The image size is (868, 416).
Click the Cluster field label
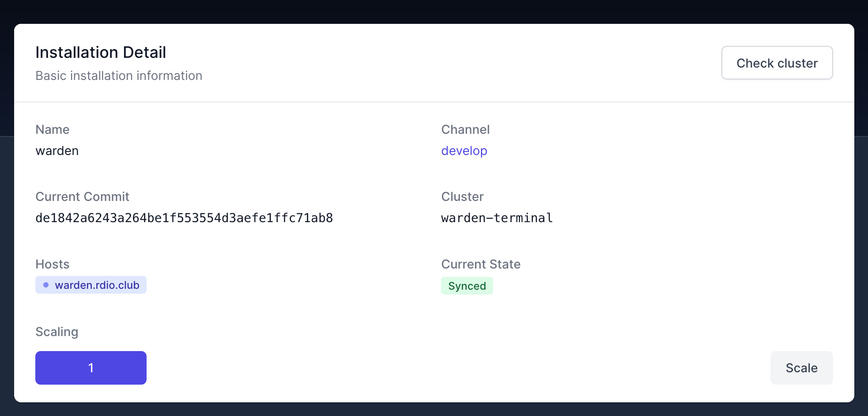point(462,197)
